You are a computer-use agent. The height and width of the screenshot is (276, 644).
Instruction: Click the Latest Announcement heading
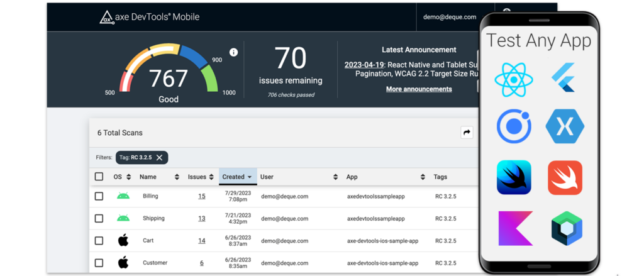(419, 50)
